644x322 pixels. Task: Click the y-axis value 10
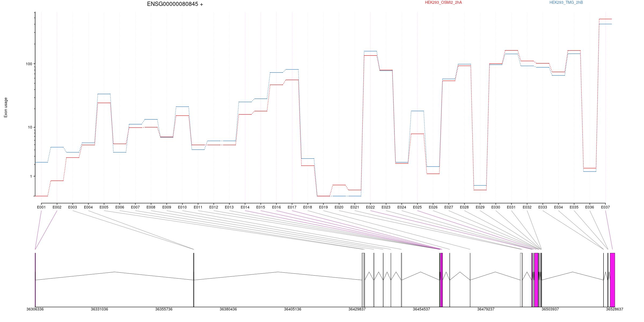[30, 127]
